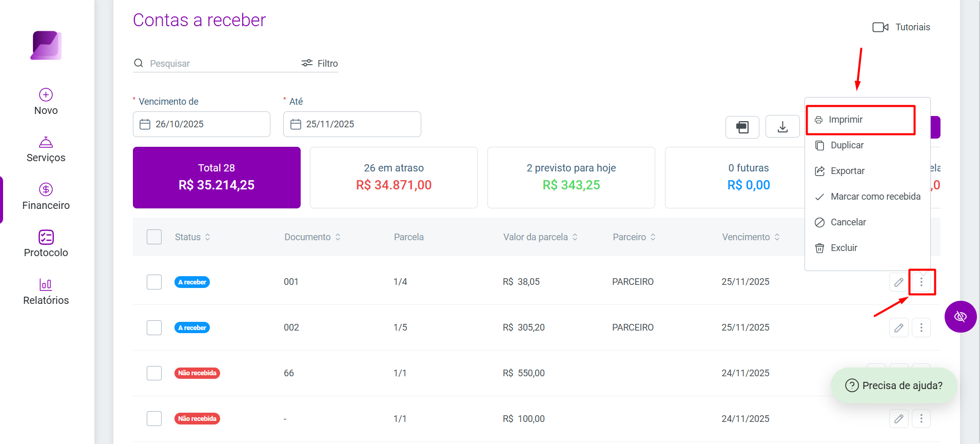The width and height of the screenshot is (980, 444).
Task: Open the Serviços bell icon
Action: [46, 142]
